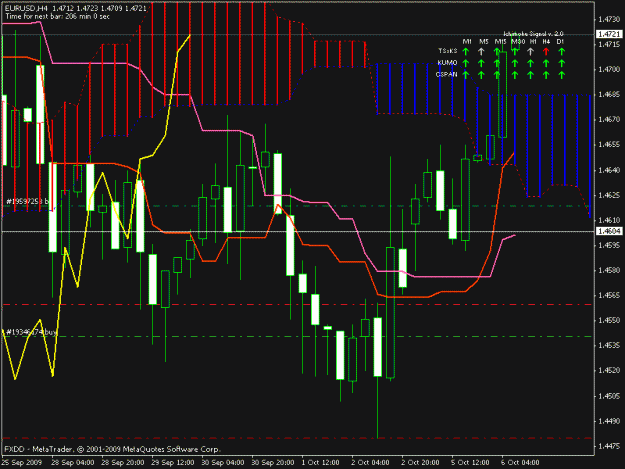625x469 pixels.
Task: Click the H1 timeframe column header
Action: (x=533, y=41)
